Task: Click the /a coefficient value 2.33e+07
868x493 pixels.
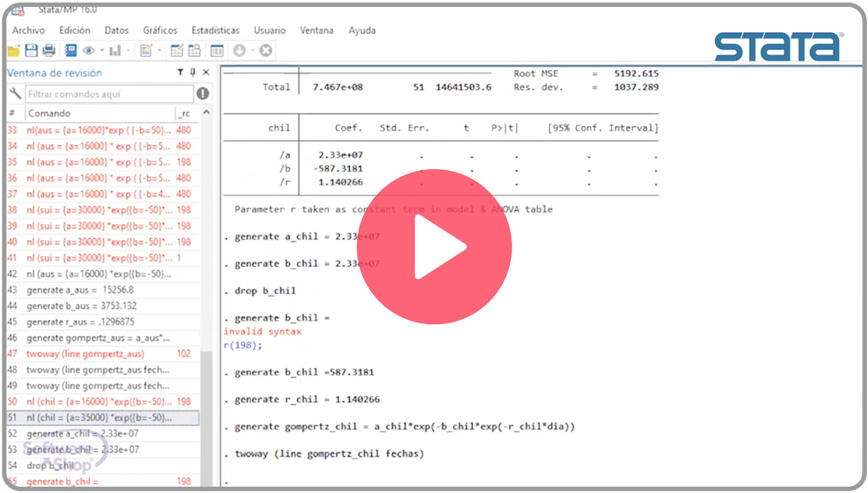Action: (x=341, y=155)
